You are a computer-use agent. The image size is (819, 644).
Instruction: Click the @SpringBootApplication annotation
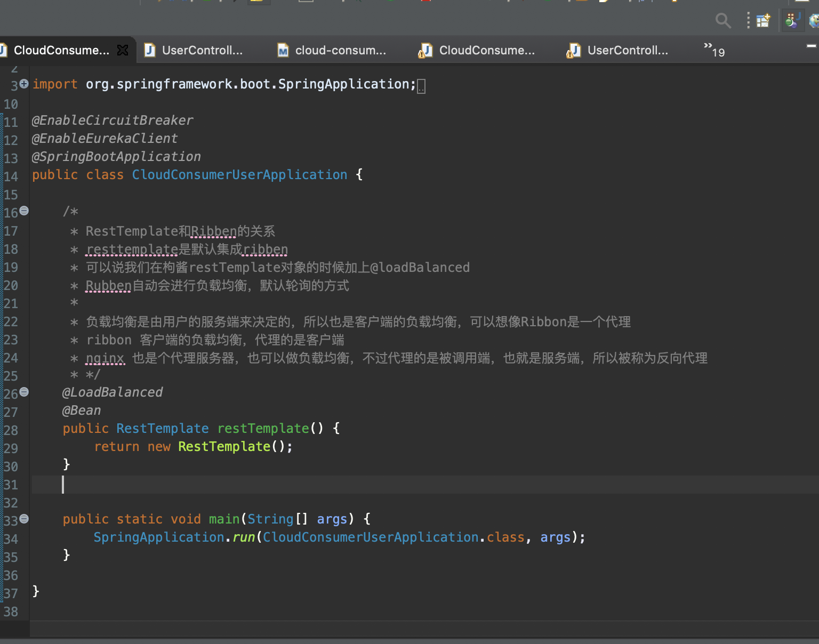click(x=117, y=157)
